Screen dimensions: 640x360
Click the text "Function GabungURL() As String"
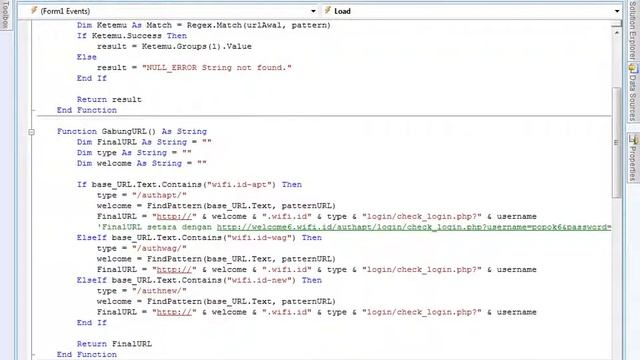pos(132,131)
